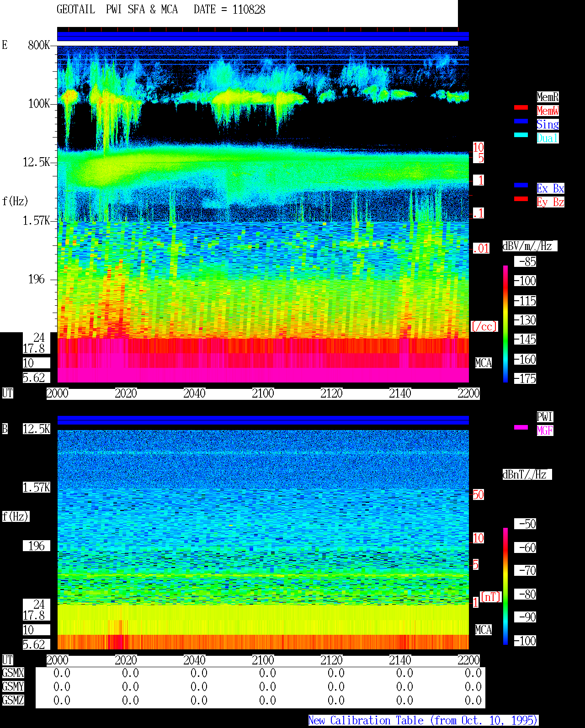Click the [/cc] density axis label
Image resolution: width=585 pixels, height=728 pixels.
[484, 327]
